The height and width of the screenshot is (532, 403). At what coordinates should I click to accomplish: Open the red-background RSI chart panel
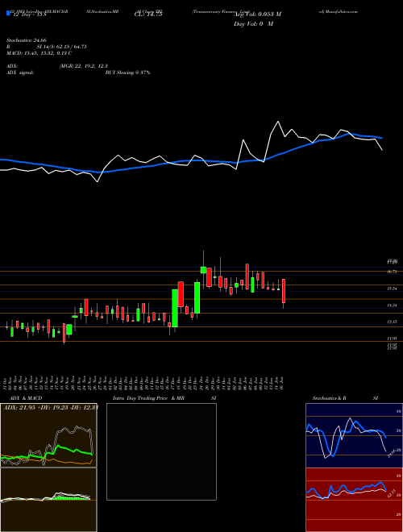(x=354, y=500)
